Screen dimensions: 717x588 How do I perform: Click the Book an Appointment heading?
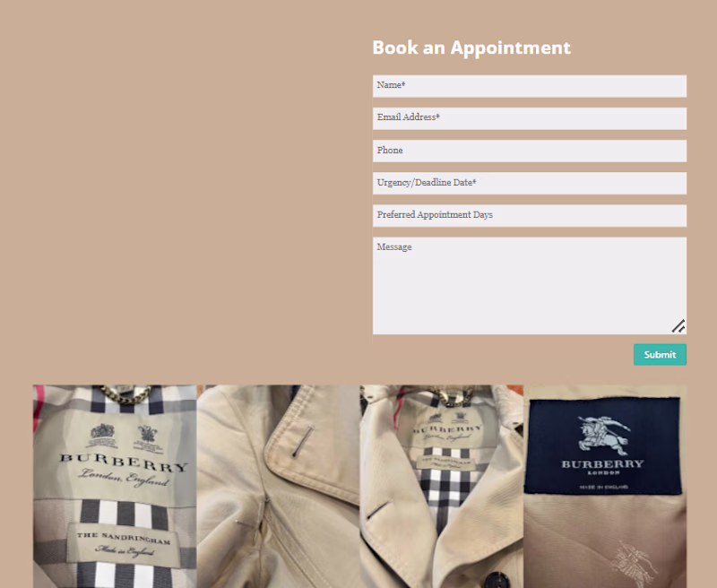(471, 48)
